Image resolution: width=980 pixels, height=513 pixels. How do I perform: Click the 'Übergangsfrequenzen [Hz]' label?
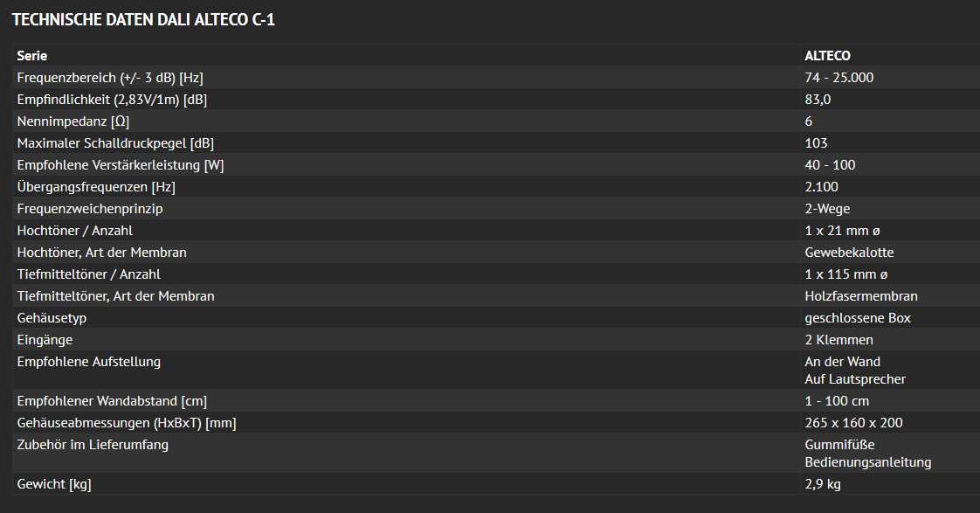(x=96, y=187)
